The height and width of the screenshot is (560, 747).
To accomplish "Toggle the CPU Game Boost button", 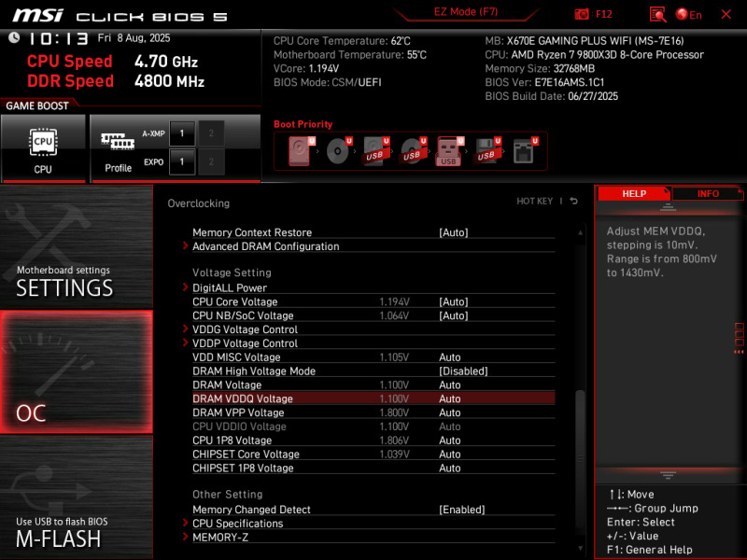I will click(x=43, y=148).
